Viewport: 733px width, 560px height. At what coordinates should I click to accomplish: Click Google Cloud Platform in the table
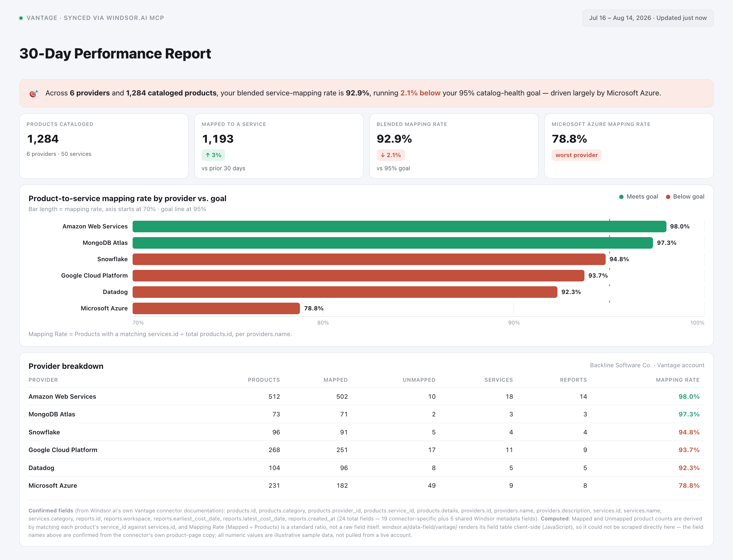click(x=63, y=450)
